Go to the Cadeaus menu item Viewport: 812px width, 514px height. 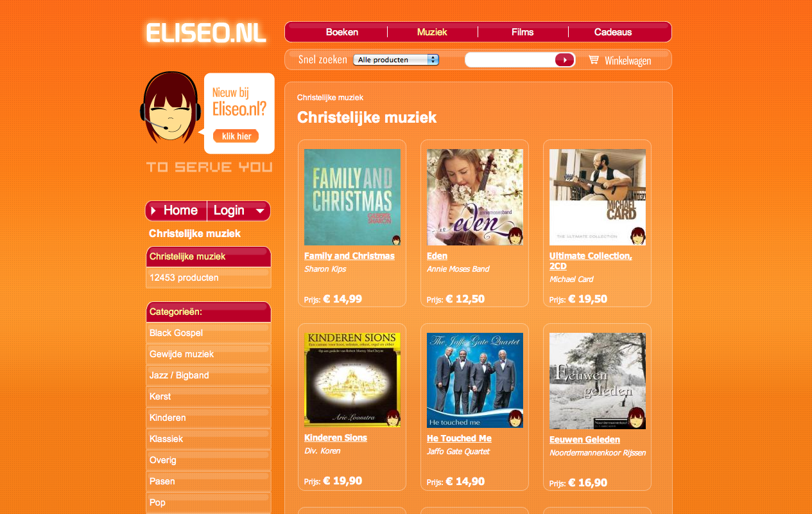pos(613,32)
